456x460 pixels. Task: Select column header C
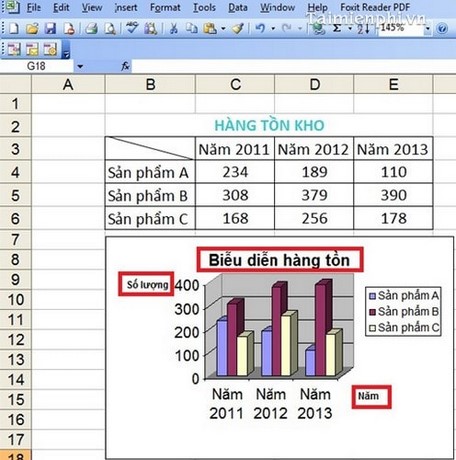pos(235,84)
